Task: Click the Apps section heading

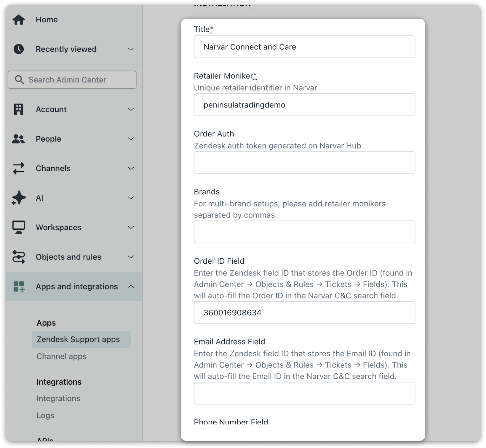Action: click(46, 323)
